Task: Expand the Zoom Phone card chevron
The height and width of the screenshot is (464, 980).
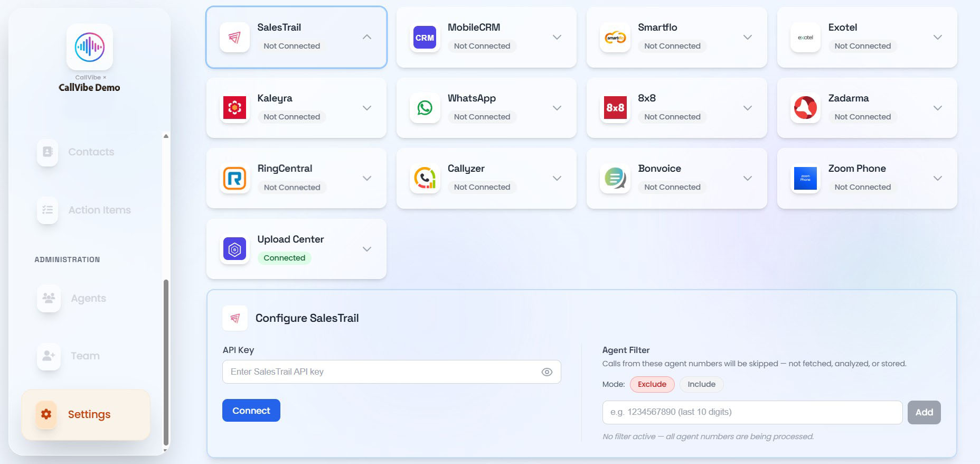Action: (x=938, y=178)
